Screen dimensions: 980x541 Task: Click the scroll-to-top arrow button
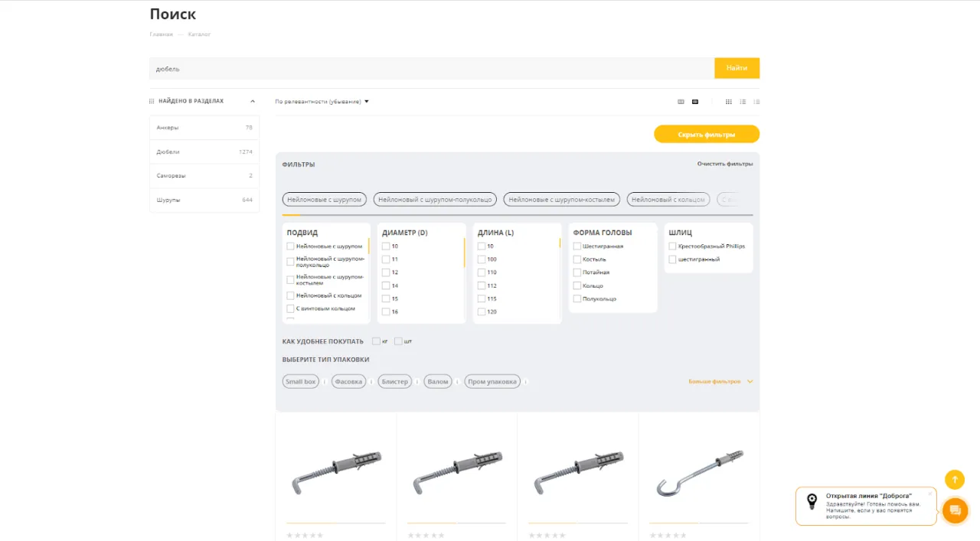tap(954, 480)
